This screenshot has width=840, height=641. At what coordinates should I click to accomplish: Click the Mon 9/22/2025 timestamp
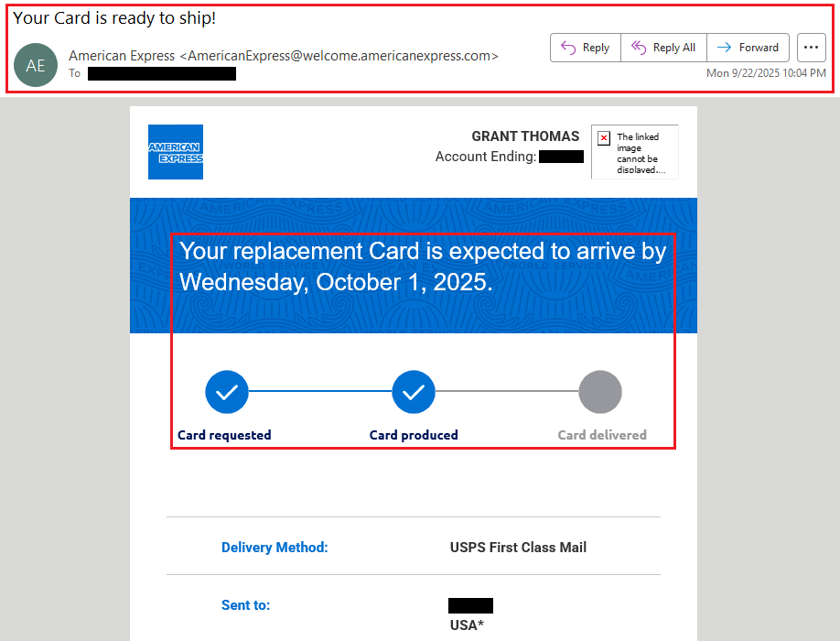tap(766, 73)
